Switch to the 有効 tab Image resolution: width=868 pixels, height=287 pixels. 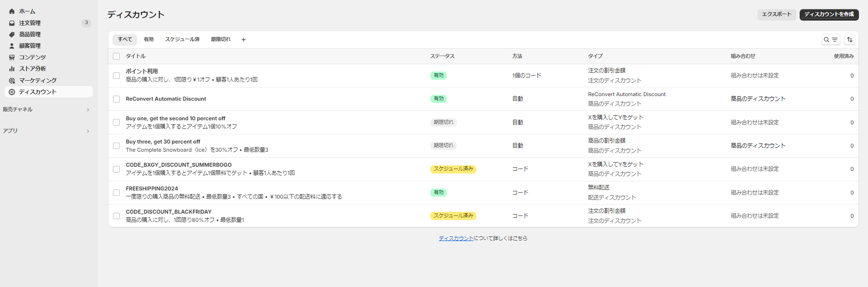(x=148, y=40)
